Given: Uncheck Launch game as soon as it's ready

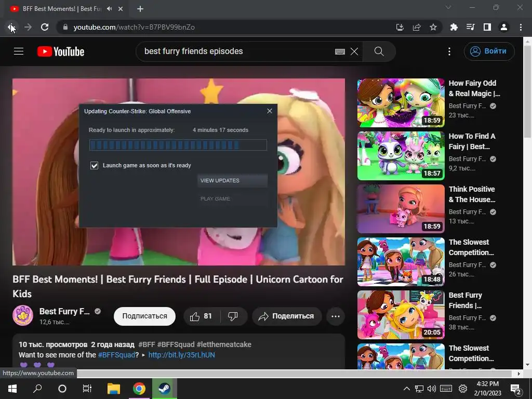Looking at the screenshot, I should 94,165.
